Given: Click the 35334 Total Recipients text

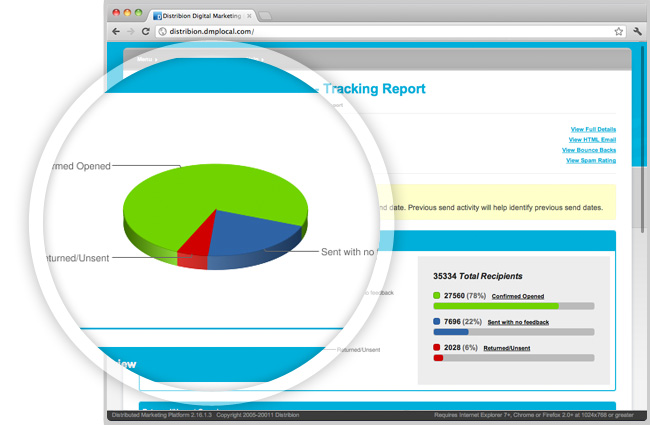Looking at the screenshot, I should (x=478, y=276).
